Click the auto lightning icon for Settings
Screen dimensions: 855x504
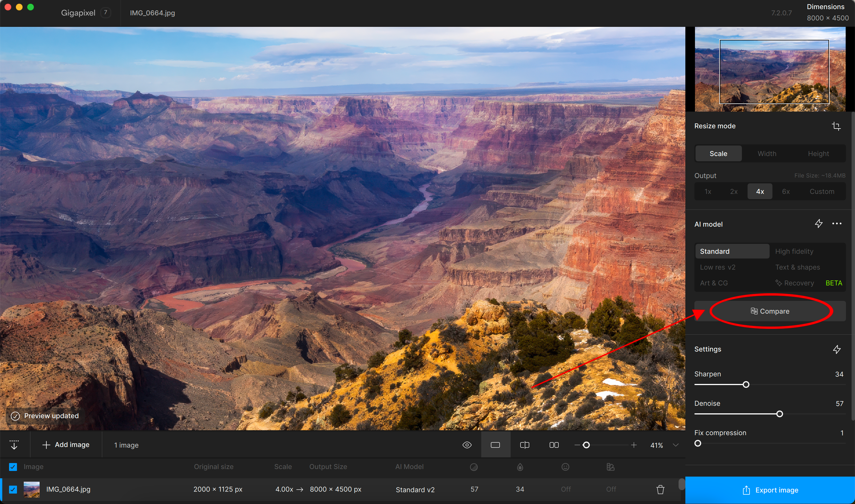point(837,349)
